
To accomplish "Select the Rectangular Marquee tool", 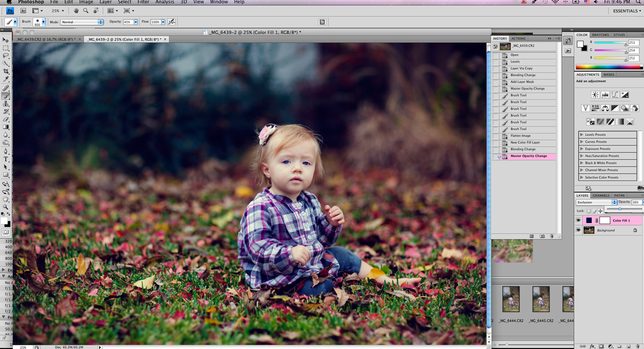I will [6, 48].
